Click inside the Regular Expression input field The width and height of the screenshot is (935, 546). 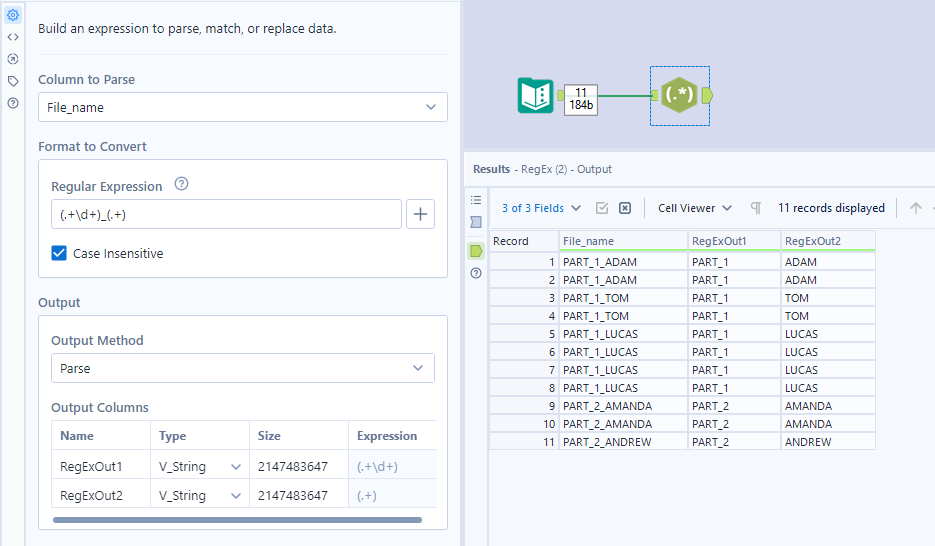(226, 214)
